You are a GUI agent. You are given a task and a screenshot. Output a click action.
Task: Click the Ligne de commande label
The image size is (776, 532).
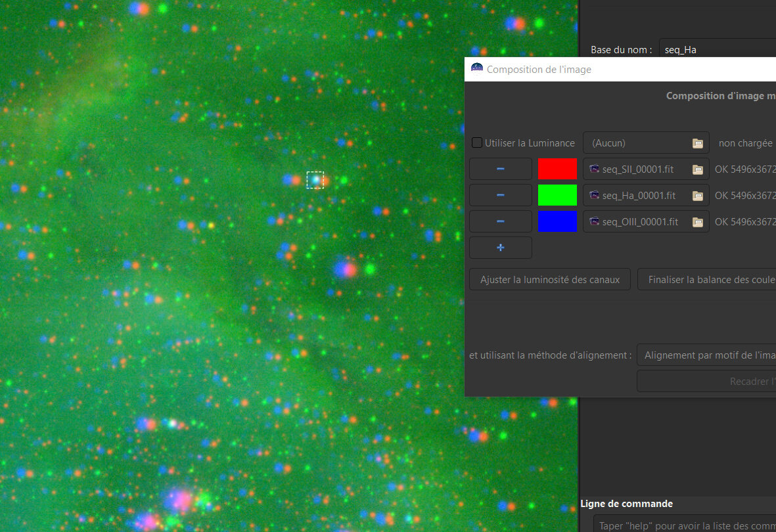point(627,503)
